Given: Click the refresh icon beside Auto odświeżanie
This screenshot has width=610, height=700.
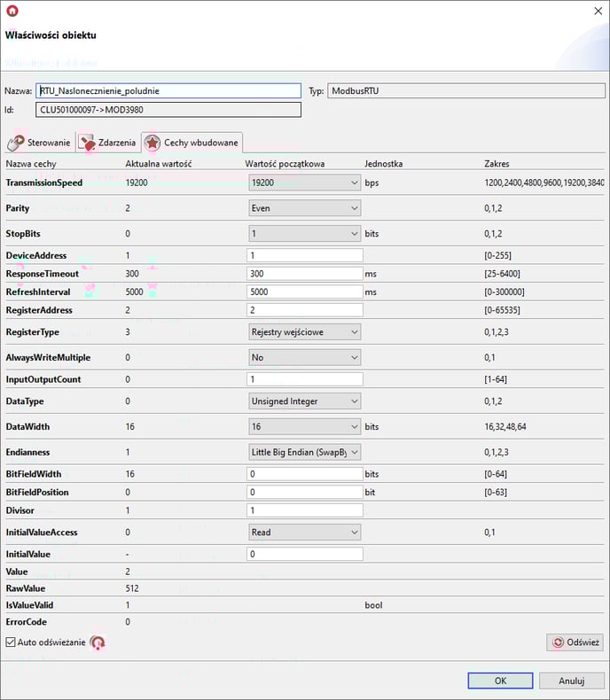Looking at the screenshot, I should pos(98,642).
